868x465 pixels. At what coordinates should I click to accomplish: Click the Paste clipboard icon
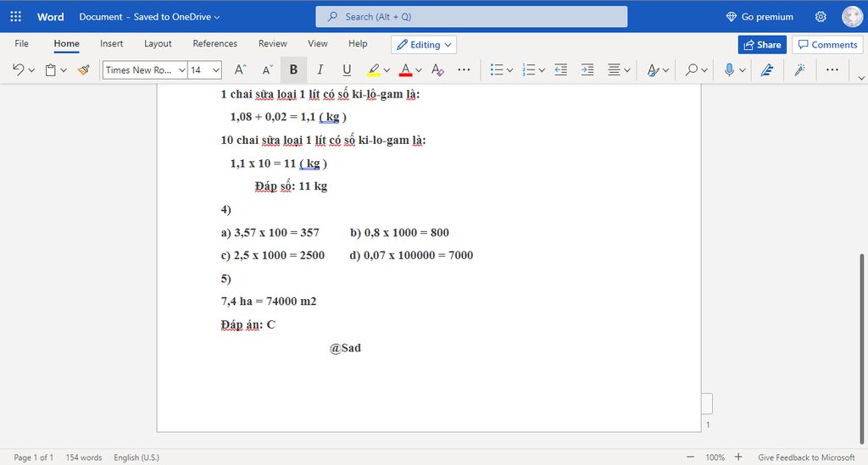50,69
